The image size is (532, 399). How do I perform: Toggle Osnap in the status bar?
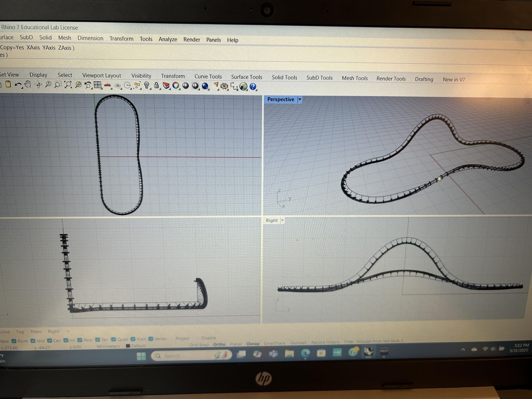pyautogui.click(x=253, y=344)
